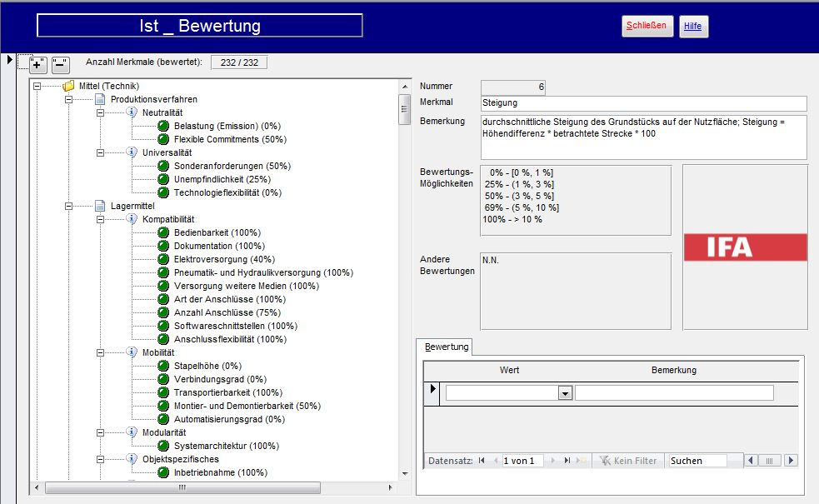Collapse the Kompatibilität node
The width and height of the screenshot is (819, 504).
(100, 219)
